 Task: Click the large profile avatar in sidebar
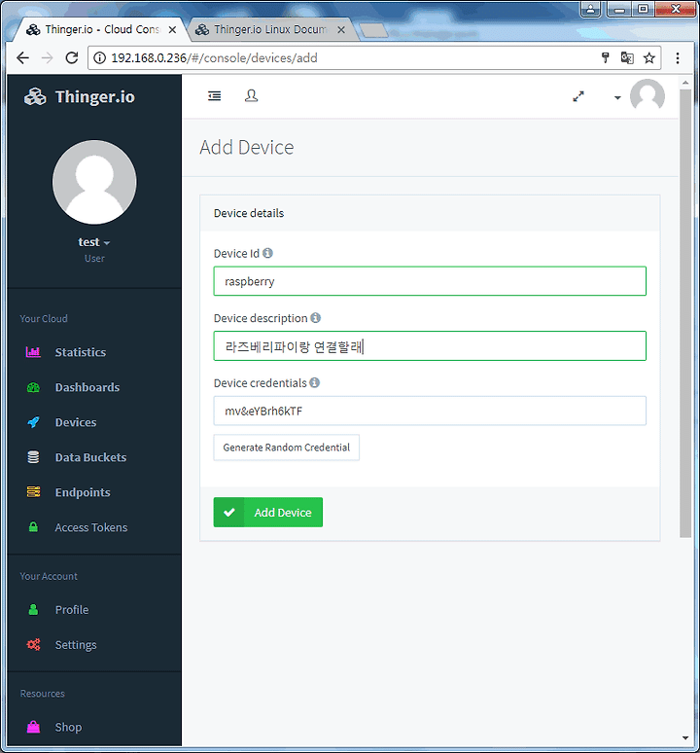[x=94, y=182]
